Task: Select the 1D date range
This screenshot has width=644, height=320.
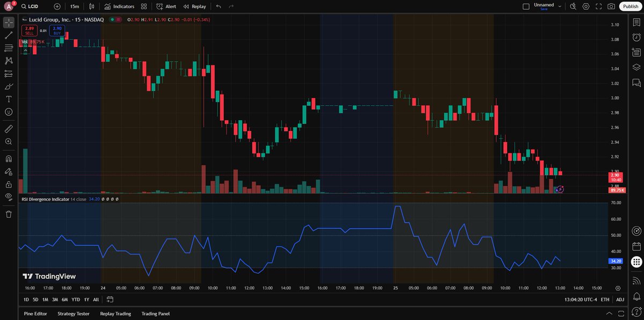Action: coord(26,300)
